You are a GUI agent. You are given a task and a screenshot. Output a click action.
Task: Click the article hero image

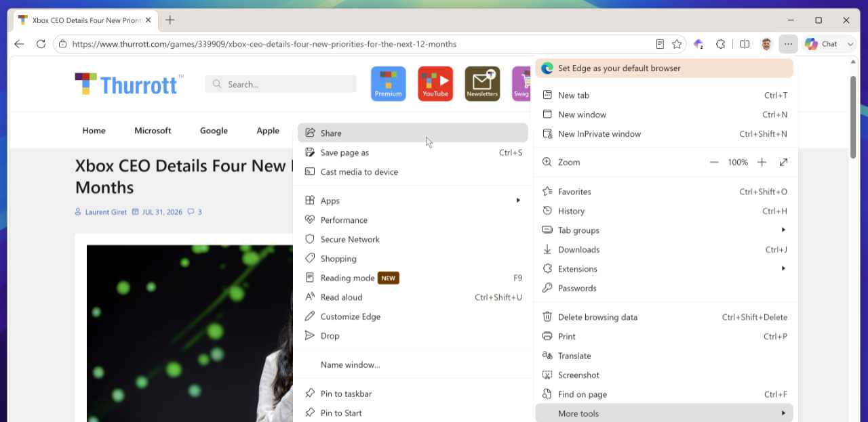point(190,333)
